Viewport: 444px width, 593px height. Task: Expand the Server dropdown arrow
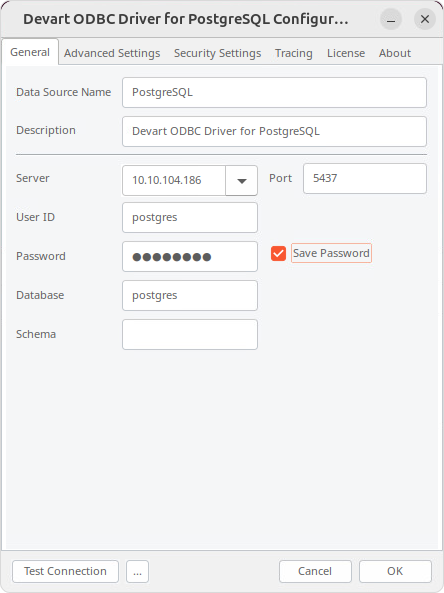pos(242,180)
